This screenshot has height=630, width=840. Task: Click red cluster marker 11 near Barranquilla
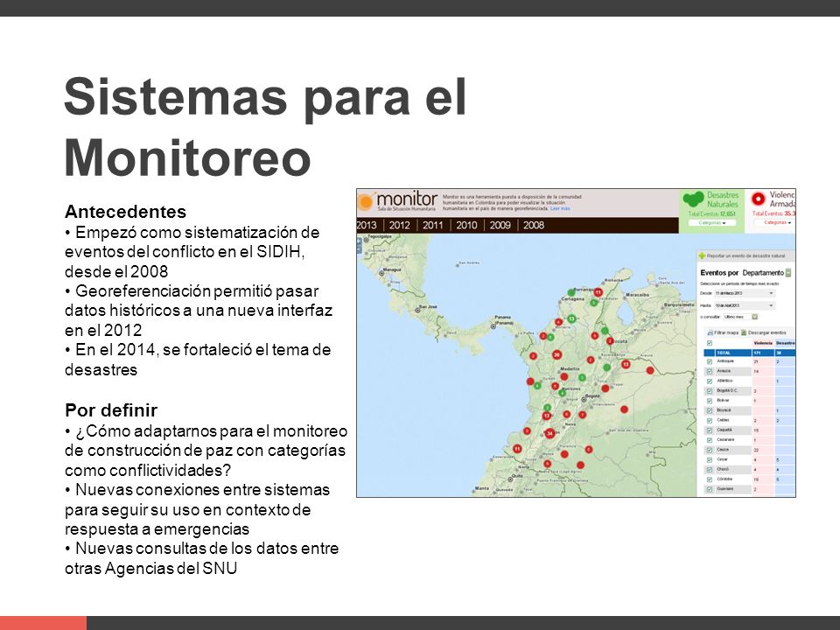coord(598,292)
